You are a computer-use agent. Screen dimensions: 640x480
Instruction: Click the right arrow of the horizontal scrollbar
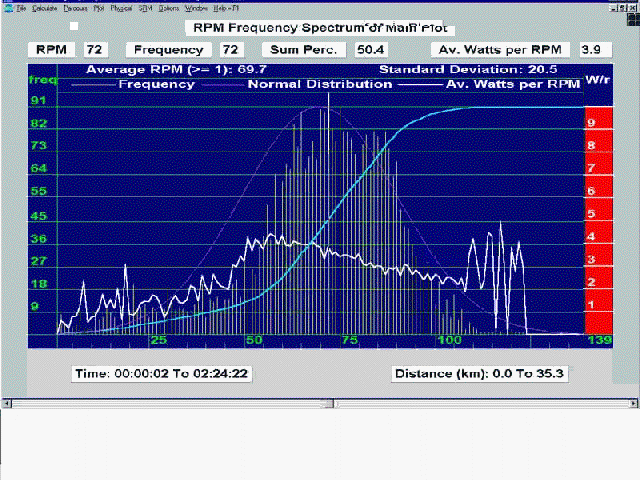[x=633, y=403]
